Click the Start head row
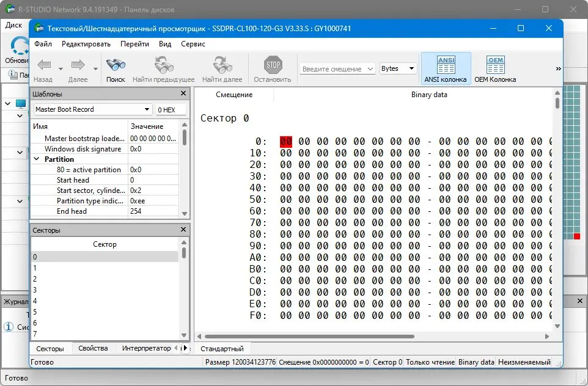588x386 pixels. pos(105,180)
